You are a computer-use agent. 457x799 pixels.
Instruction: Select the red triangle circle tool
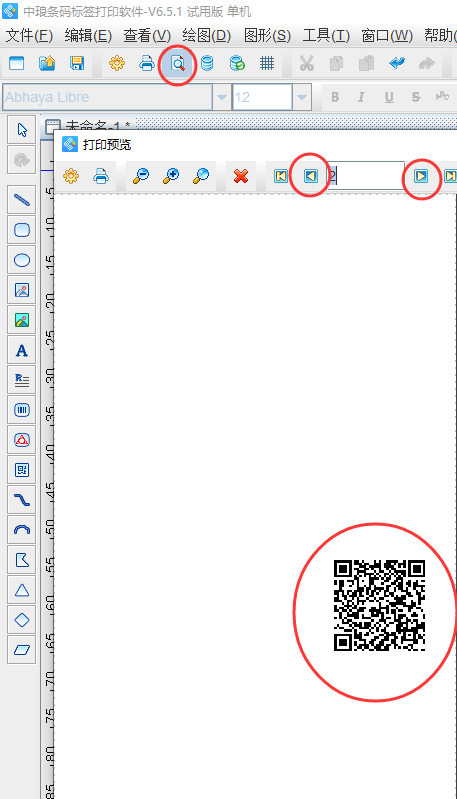pyautogui.click(x=21, y=440)
